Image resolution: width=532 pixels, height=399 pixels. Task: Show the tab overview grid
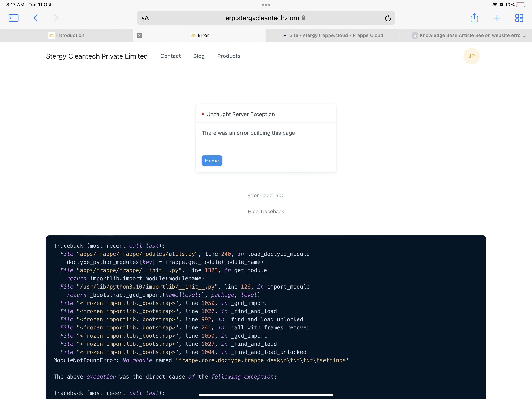[519, 18]
